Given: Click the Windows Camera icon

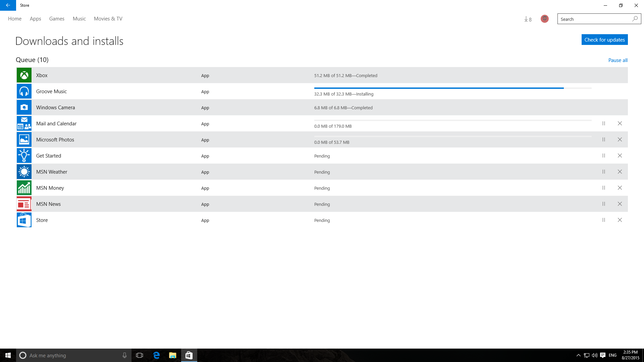Looking at the screenshot, I should (x=24, y=107).
